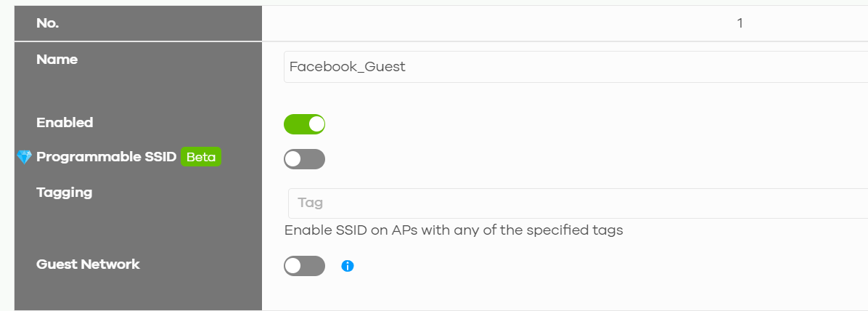Click the white knob of the green Enabled switch
This screenshot has height=311, width=868.
tap(316, 124)
